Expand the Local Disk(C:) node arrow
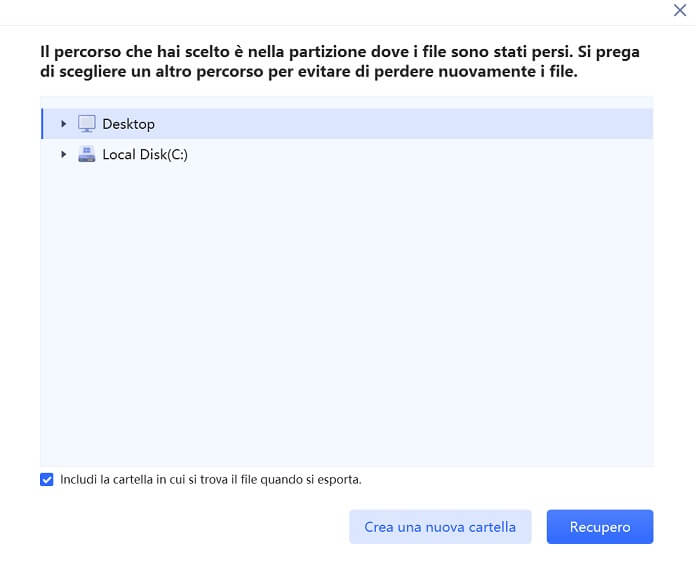The width and height of the screenshot is (696, 561). coord(63,154)
